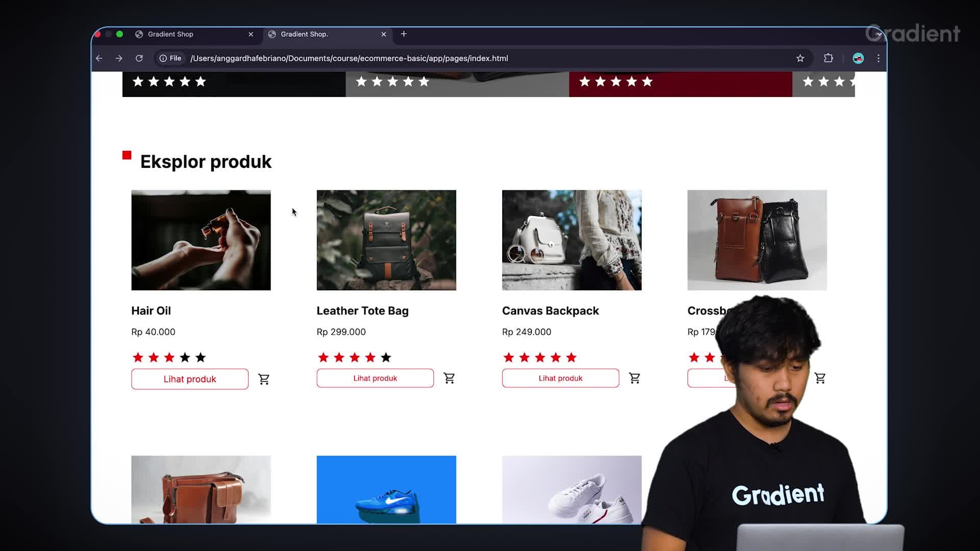The height and width of the screenshot is (551, 980).
Task: Click the shopping cart icon for Crossbody product
Action: [820, 378]
